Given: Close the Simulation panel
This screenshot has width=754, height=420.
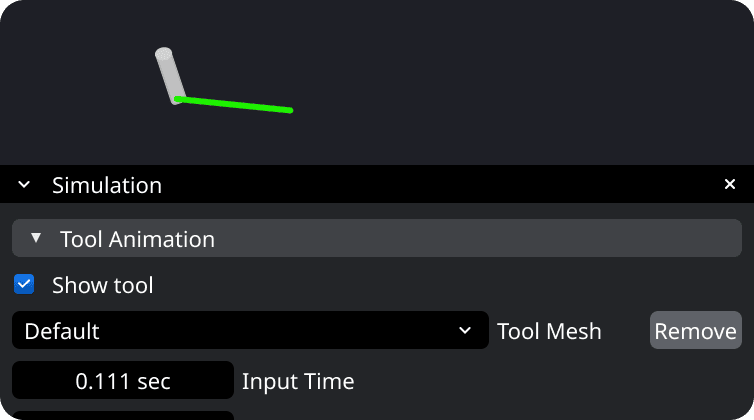Looking at the screenshot, I should tap(730, 184).
